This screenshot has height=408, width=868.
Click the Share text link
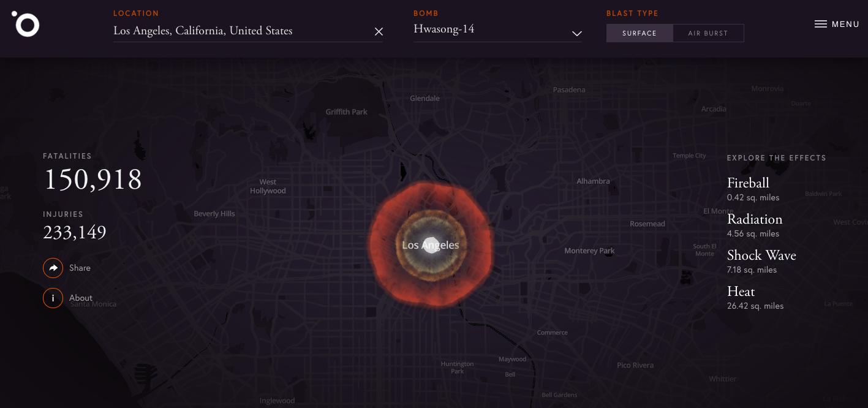click(x=80, y=268)
